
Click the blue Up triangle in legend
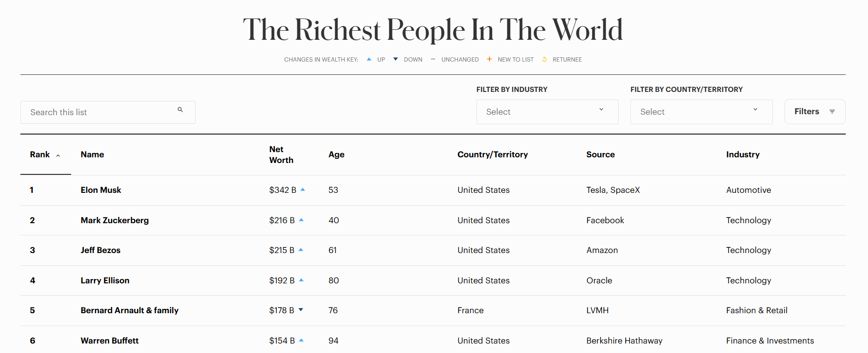tap(369, 59)
